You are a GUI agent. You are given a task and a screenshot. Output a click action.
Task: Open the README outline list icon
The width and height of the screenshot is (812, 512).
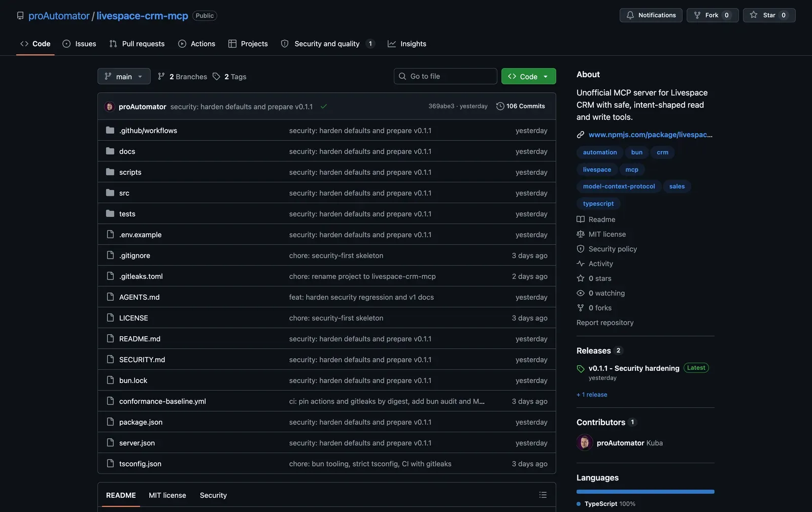point(543,495)
